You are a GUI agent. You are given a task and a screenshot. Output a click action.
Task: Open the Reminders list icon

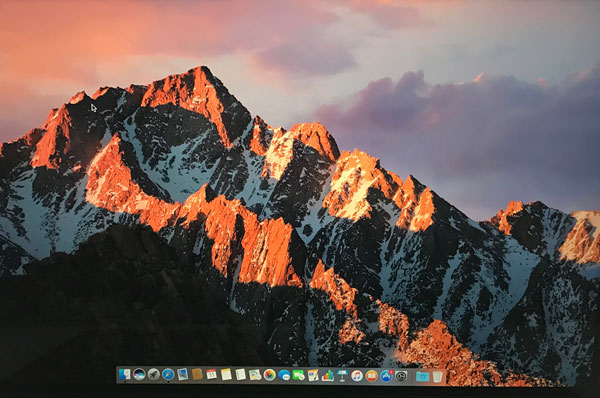(x=240, y=374)
